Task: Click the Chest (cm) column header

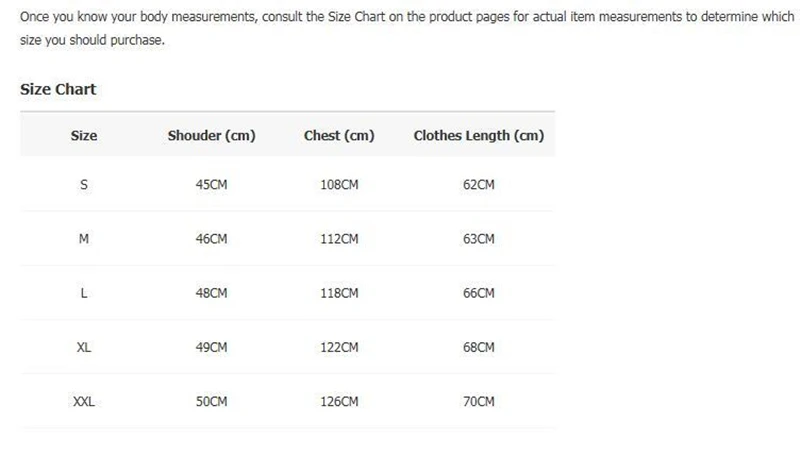Action: pyautogui.click(x=339, y=136)
